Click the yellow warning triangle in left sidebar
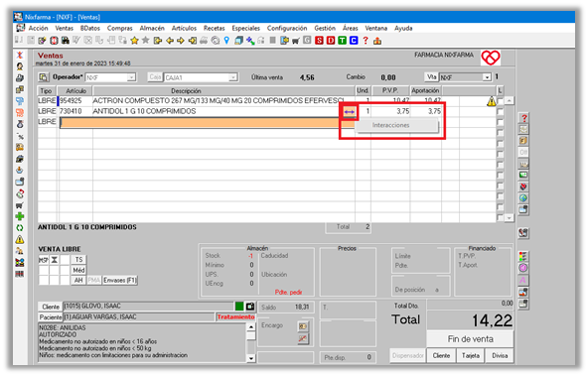The height and width of the screenshot is (376, 588). 20,239
